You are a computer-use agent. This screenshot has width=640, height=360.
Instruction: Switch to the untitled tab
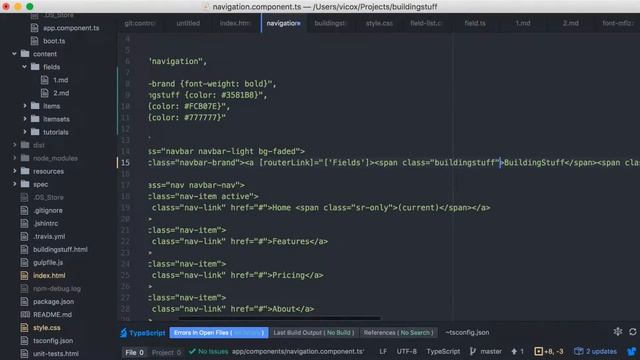[188, 23]
